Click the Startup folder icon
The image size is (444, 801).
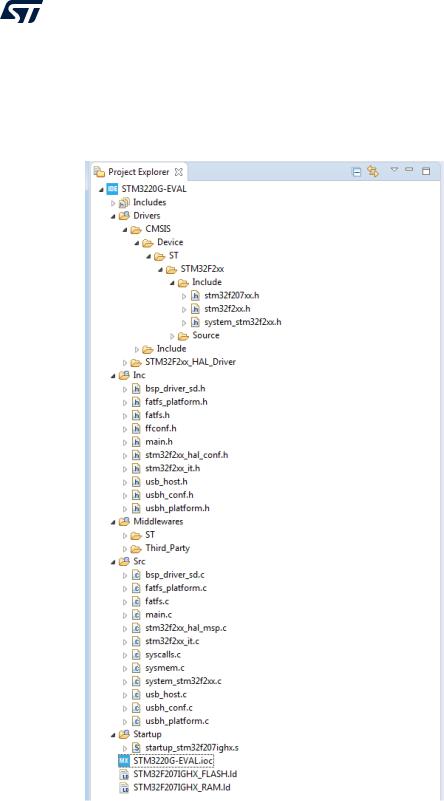click(124, 734)
